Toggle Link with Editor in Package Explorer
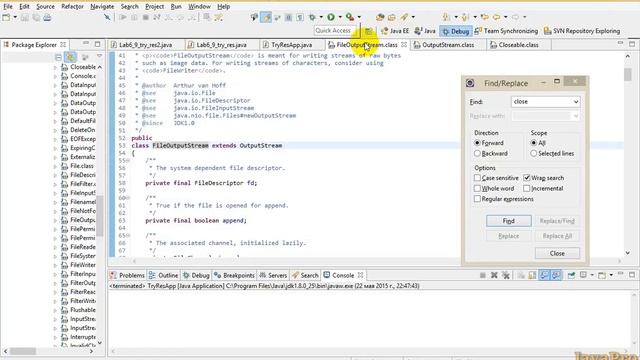The width and height of the screenshot is (640, 360). [71, 57]
